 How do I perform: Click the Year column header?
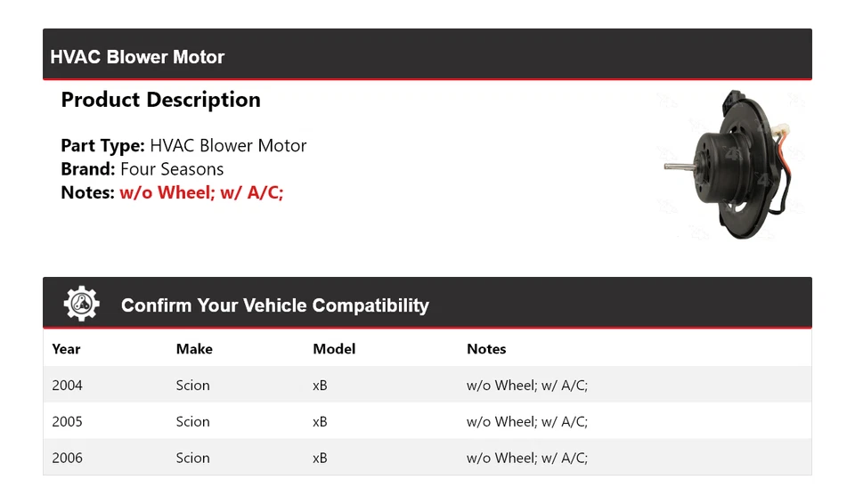pyautogui.click(x=66, y=349)
